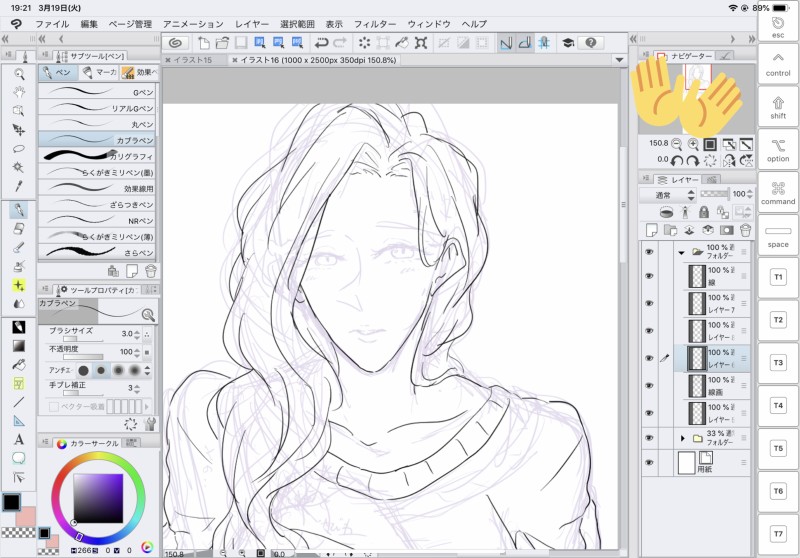Expand the 33% フォルダー layer folder

tap(683, 438)
